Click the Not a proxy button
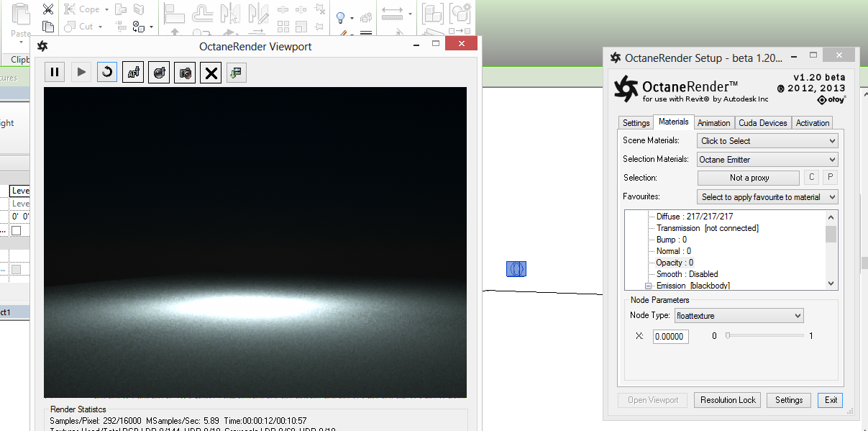 tap(749, 178)
